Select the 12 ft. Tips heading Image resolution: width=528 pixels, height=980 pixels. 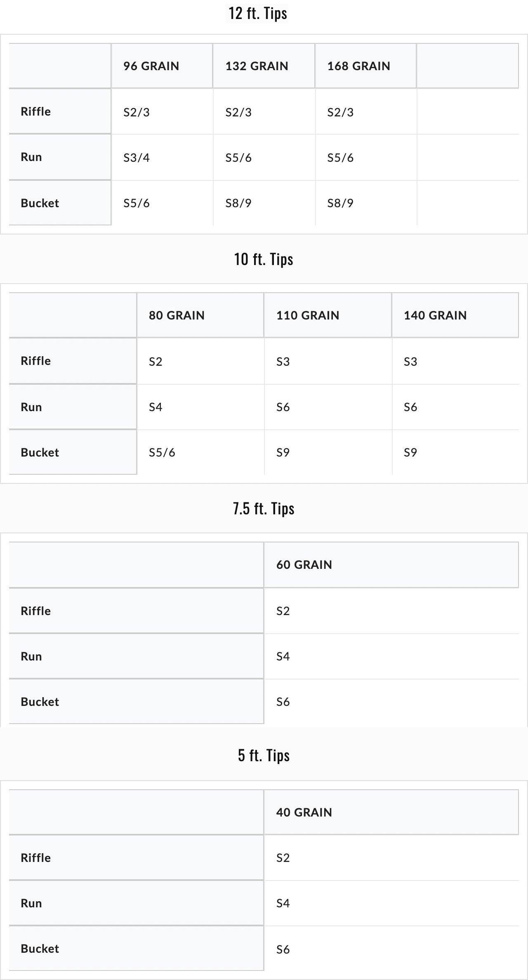point(258,13)
